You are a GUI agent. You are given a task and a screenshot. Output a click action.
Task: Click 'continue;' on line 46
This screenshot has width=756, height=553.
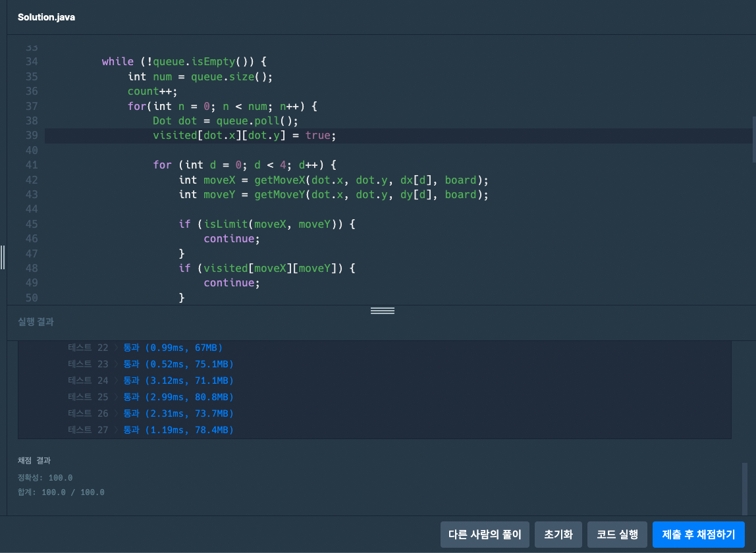tap(231, 239)
